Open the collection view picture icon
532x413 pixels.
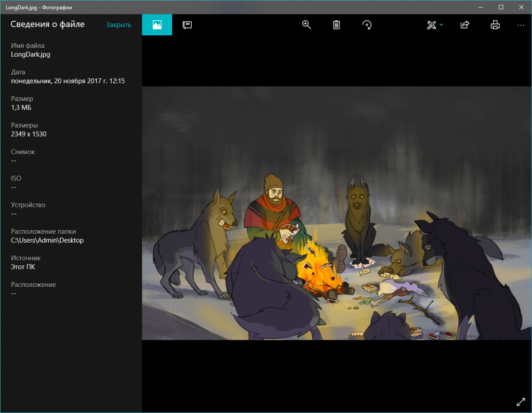point(157,25)
